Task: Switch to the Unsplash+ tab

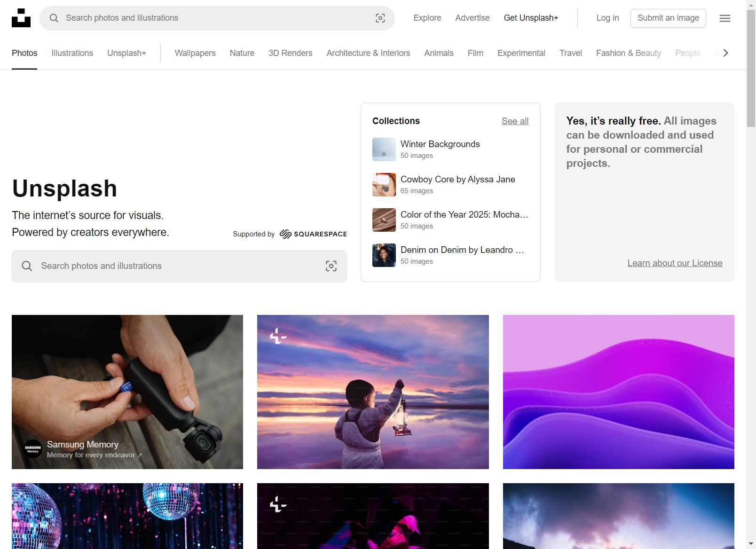Action: pyautogui.click(x=126, y=53)
